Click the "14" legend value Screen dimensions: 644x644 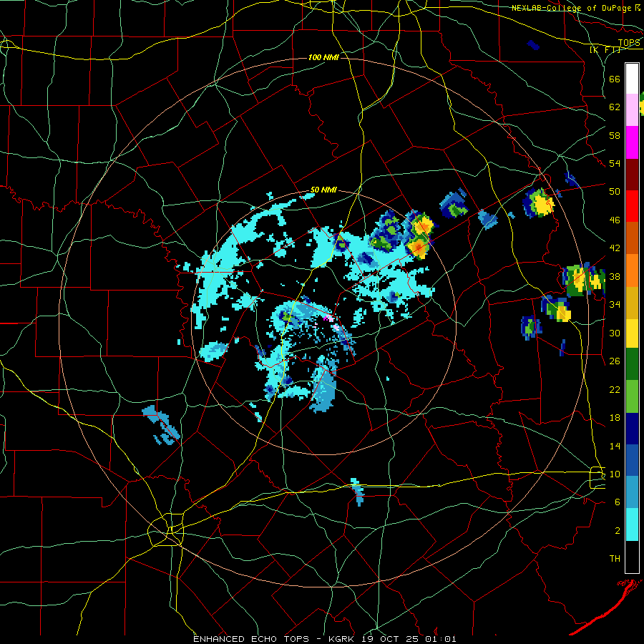[615, 446]
